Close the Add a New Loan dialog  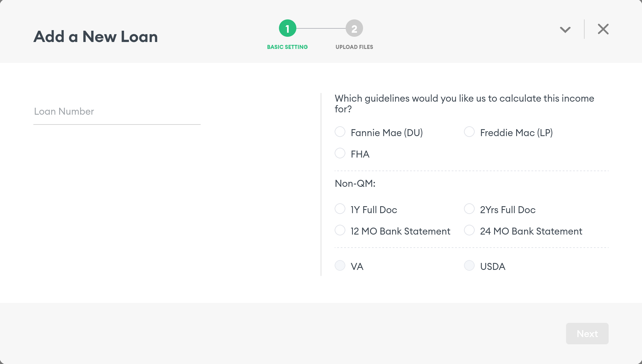pyautogui.click(x=603, y=29)
